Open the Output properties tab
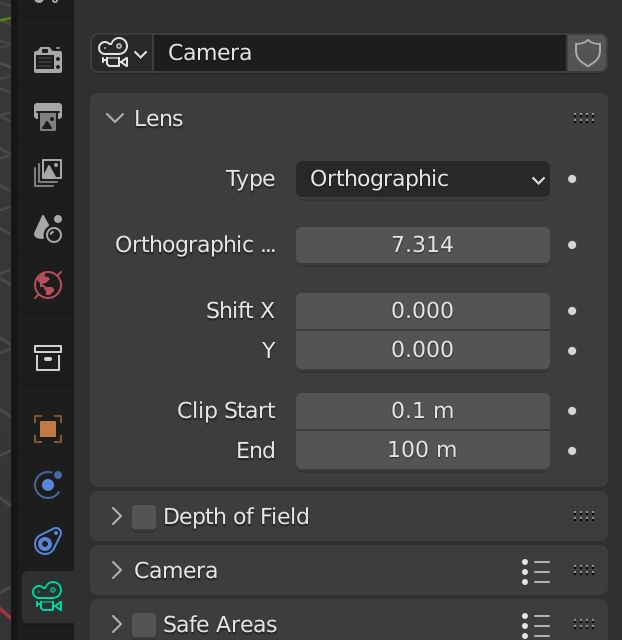Image resolution: width=622 pixels, height=640 pixels. click(x=47, y=116)
